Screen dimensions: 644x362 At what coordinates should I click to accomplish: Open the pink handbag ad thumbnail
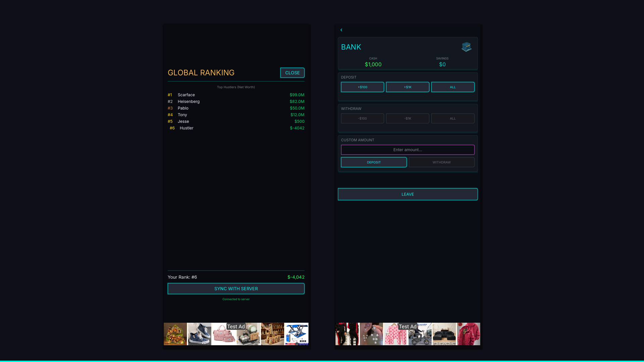point(223,335)
